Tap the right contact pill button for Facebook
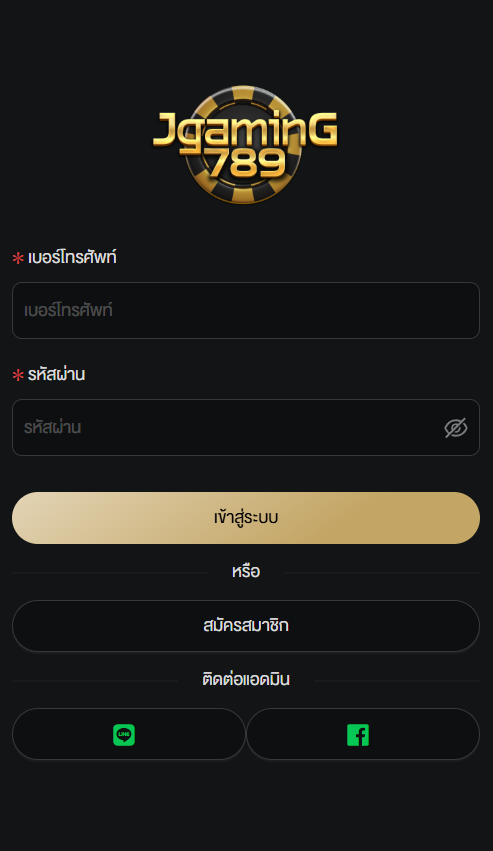The width and height of the screenshot is (493, 851). 363,734
